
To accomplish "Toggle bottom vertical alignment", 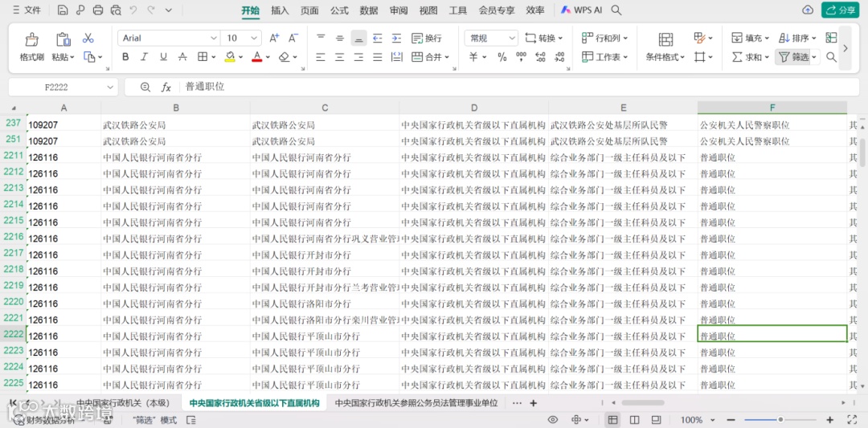I will click(358, 39).
